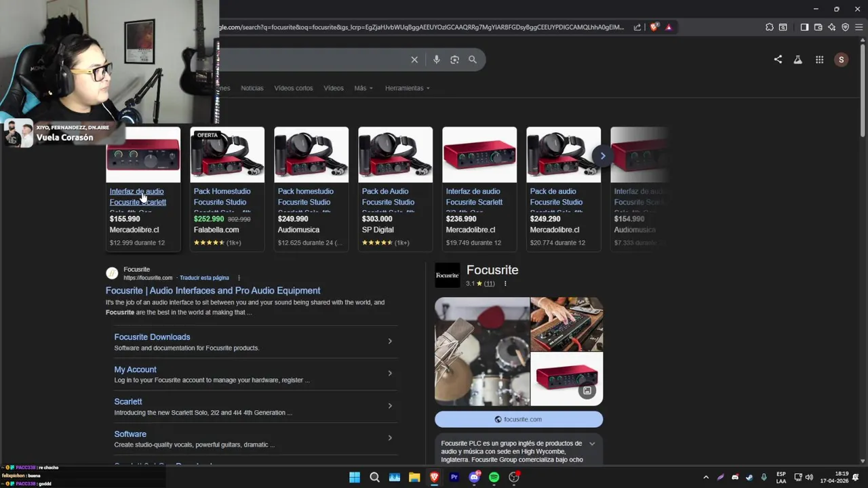The width and height of the screenshot is (868, 488).
Task: Click focusrite.com website button
Action: pyautogui.click(x=519, y=420)
